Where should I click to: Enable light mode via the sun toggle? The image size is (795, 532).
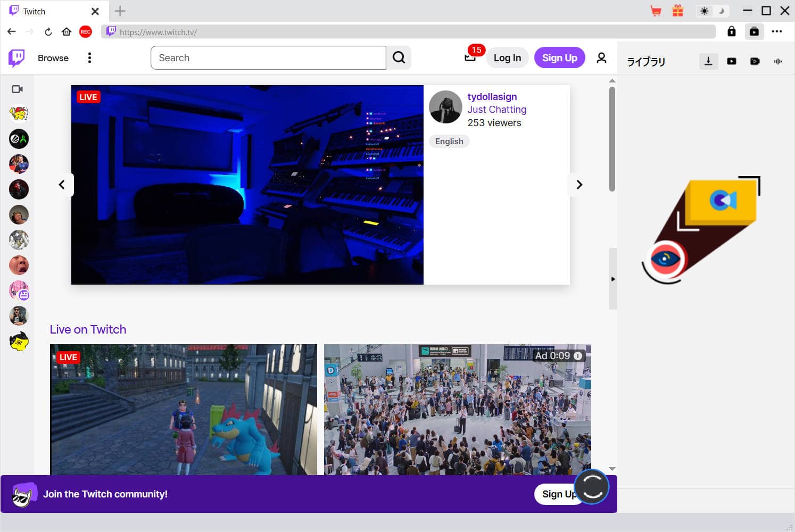pyautogui.click(x=704, y=10)
